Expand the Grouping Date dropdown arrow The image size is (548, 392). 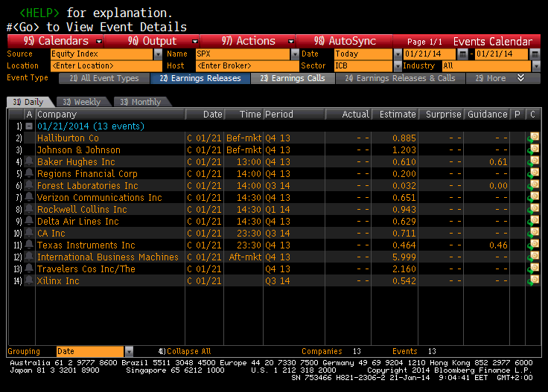(129, 351)
